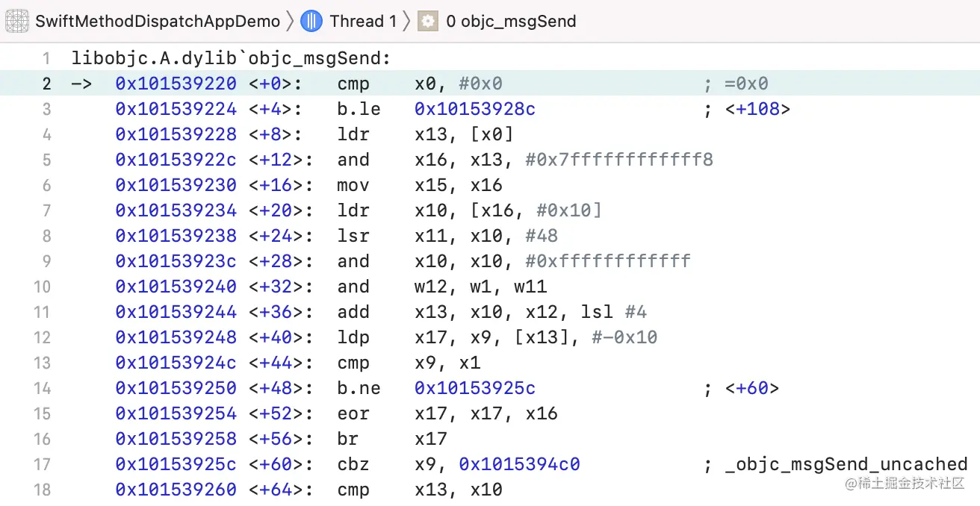Click the cbz instruction mnemonic
This screenshot has height=506, width=980.
(353, 464)
